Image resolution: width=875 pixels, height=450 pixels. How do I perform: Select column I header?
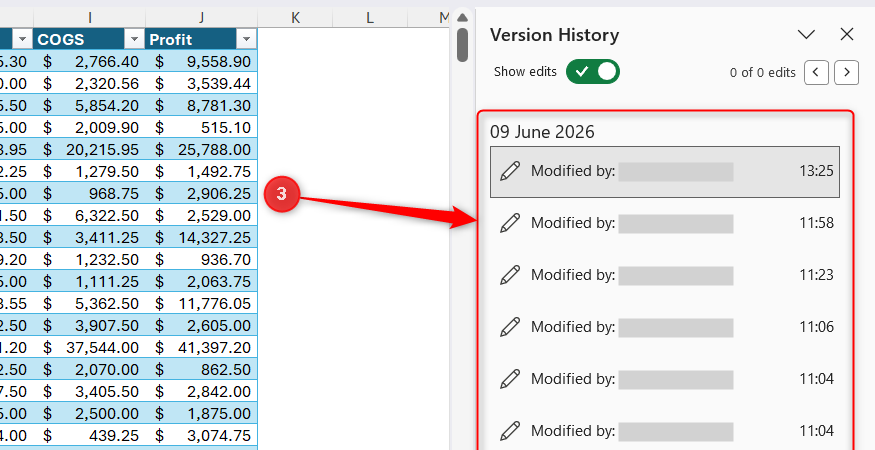tap(89, 18)
